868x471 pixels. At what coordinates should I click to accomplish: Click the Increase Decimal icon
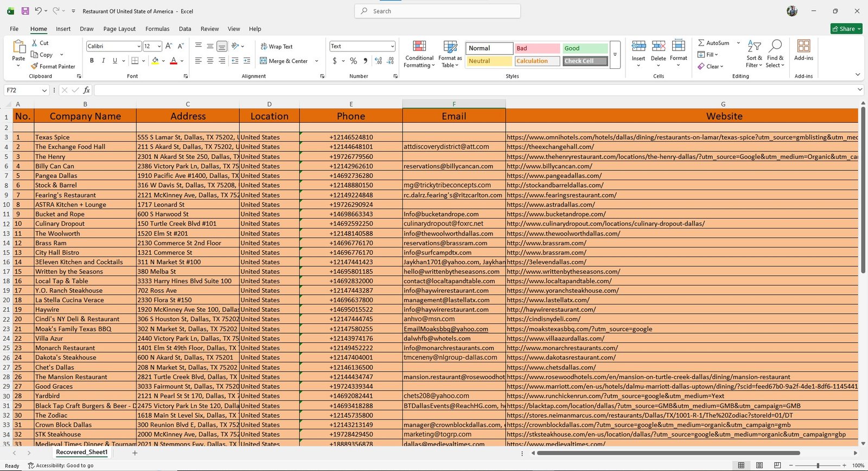378,61
